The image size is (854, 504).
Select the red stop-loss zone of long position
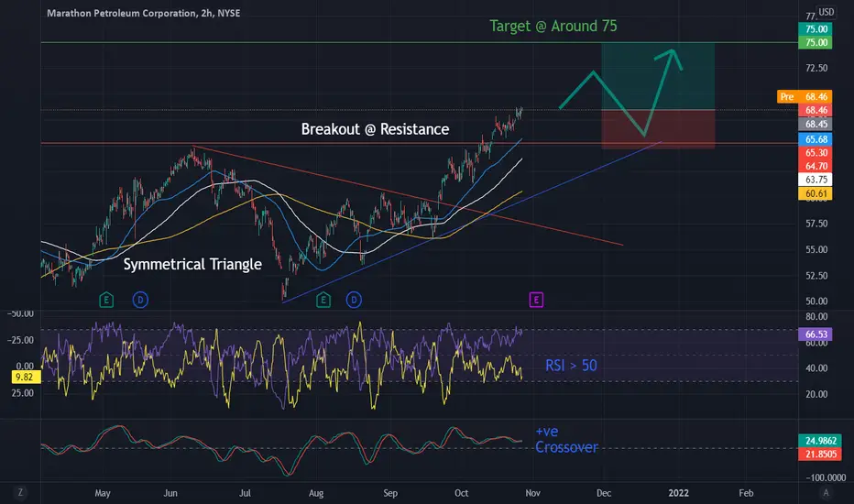(658, 129)
